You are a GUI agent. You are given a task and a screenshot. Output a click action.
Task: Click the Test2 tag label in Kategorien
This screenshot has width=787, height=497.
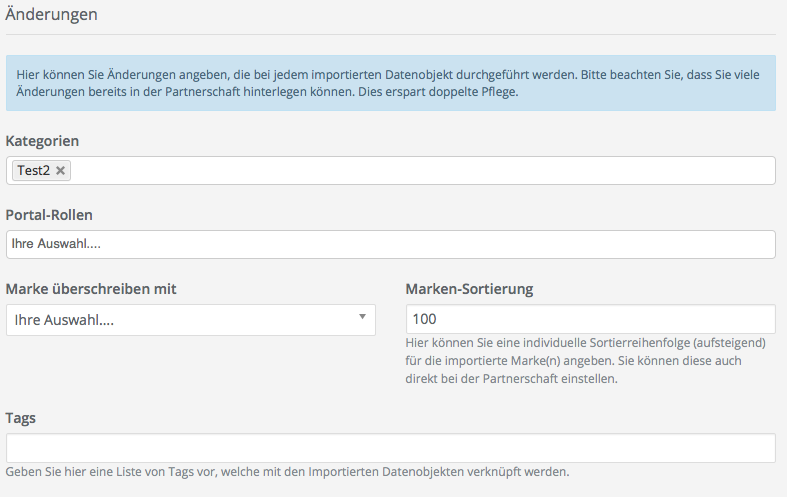click(x=33, y=171)
